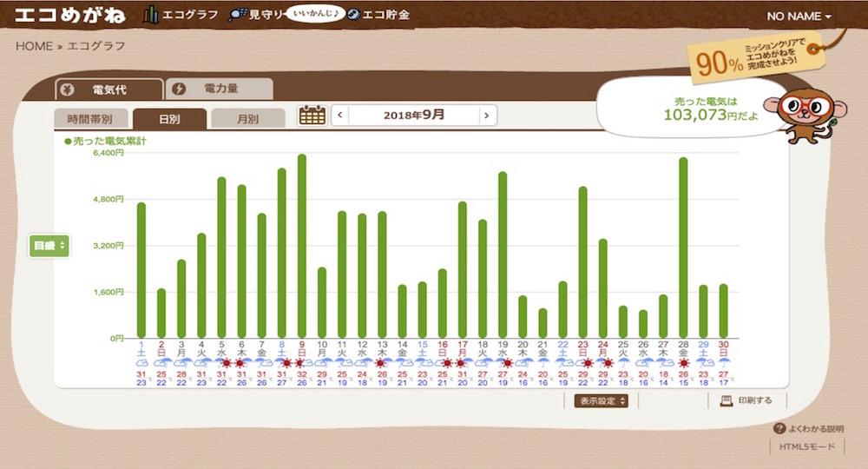
Task: Click the yen icon on 電気代 tab
Action: [x=67, y=89]
